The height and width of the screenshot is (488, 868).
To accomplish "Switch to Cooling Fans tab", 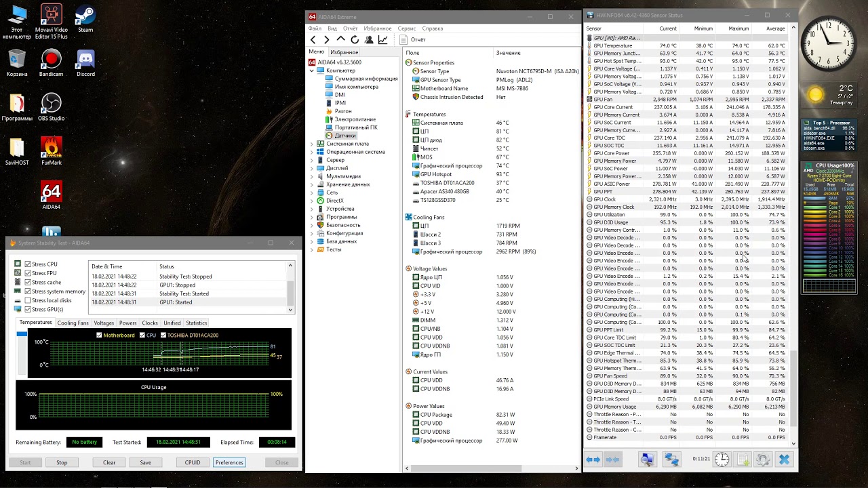I will click(x=73, y=323).
